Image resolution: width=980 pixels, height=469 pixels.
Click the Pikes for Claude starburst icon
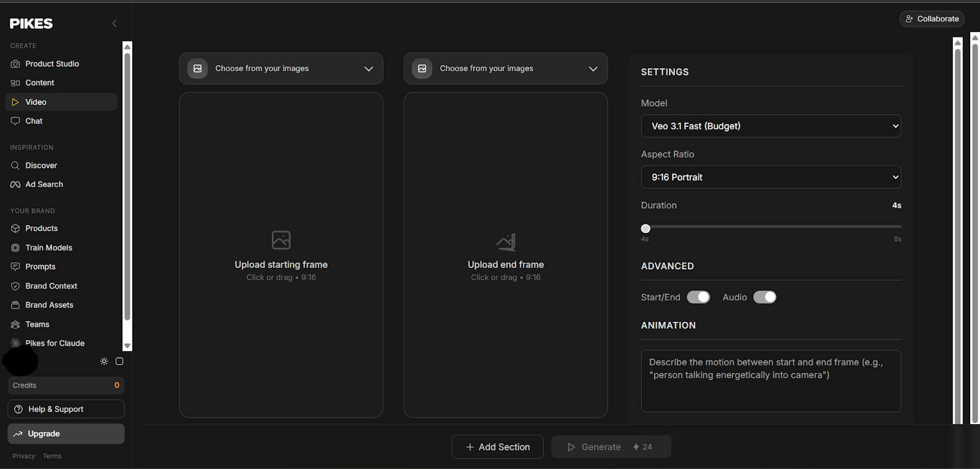coord(15,343)
